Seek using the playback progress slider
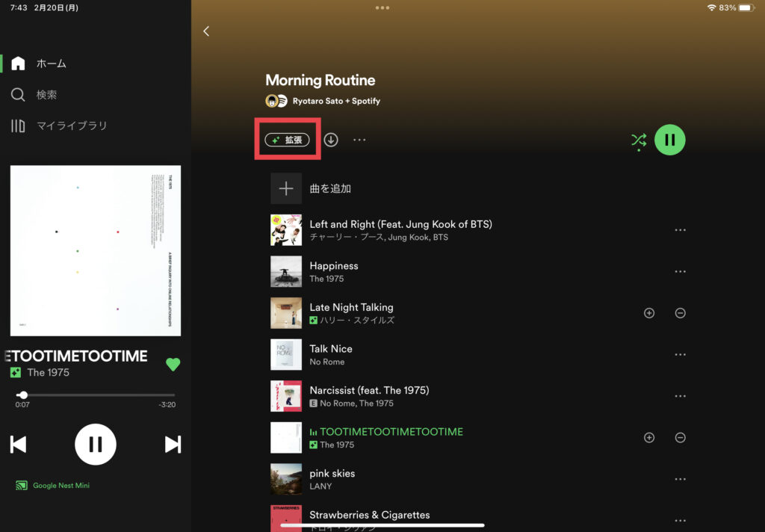 (96, 395)
